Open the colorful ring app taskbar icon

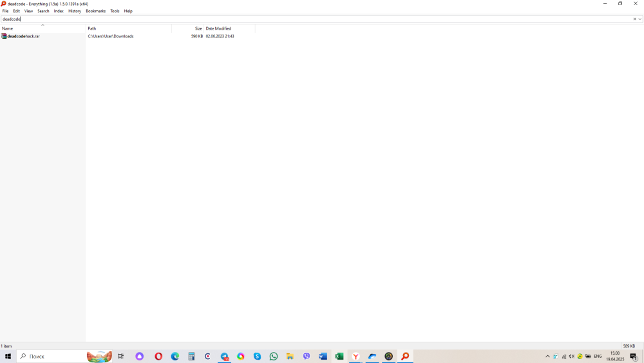pos(241,357)
